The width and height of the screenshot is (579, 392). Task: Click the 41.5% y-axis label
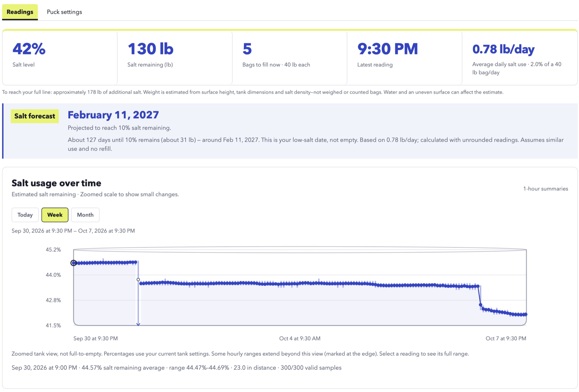(x=53, y=325)
